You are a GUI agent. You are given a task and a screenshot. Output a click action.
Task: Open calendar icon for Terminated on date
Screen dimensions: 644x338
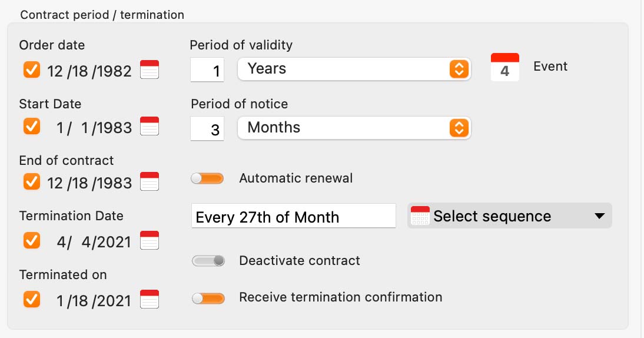click(x=150, y=299)
